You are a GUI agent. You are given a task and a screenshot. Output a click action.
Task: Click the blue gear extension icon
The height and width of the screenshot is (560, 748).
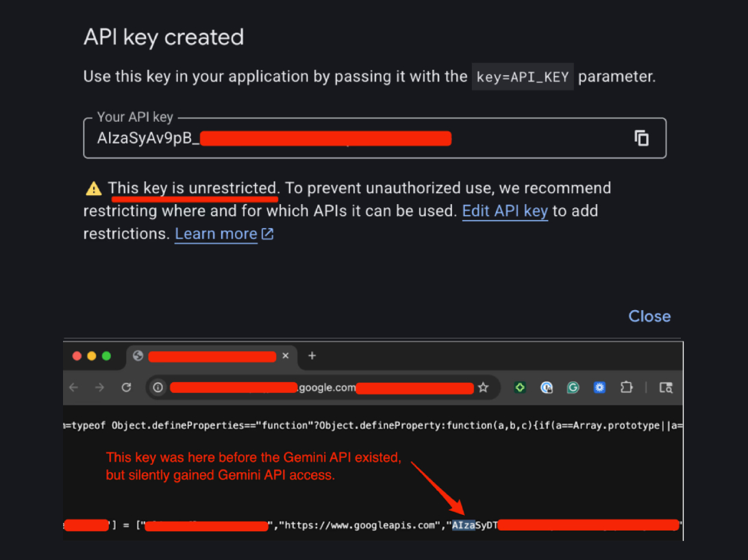click(x=599, y=387)
